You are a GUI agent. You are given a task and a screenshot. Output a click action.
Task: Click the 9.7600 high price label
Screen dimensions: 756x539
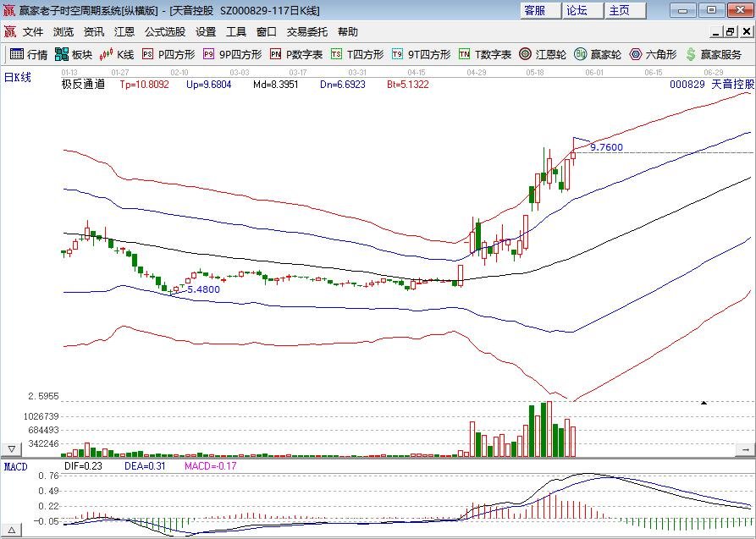606,147
